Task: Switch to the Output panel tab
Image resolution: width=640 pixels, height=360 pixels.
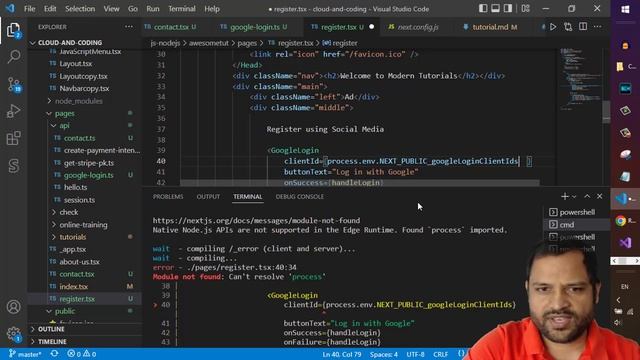Action: pos(208,197)
